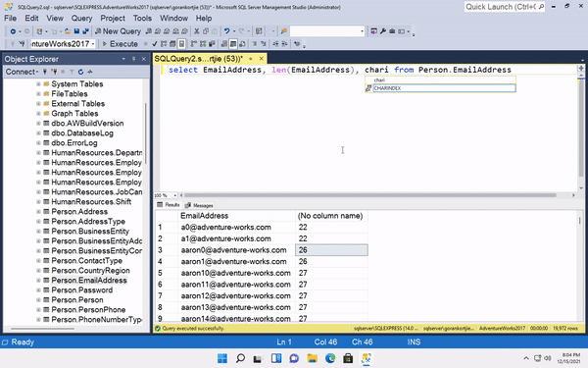The image size is (588, 368).
Task: Refresh the Object Explorer tree
Action: pyautogui.click(x=80, y=72)
